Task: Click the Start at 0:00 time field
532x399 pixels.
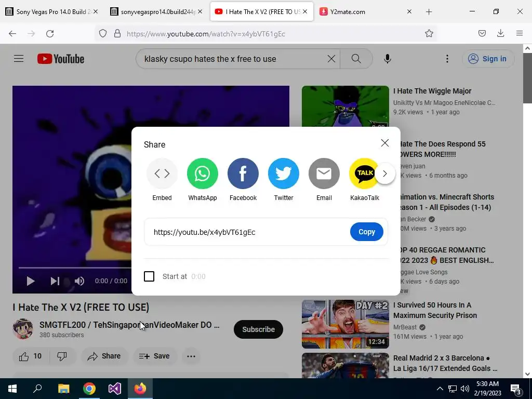Action: tap(198, 276)
